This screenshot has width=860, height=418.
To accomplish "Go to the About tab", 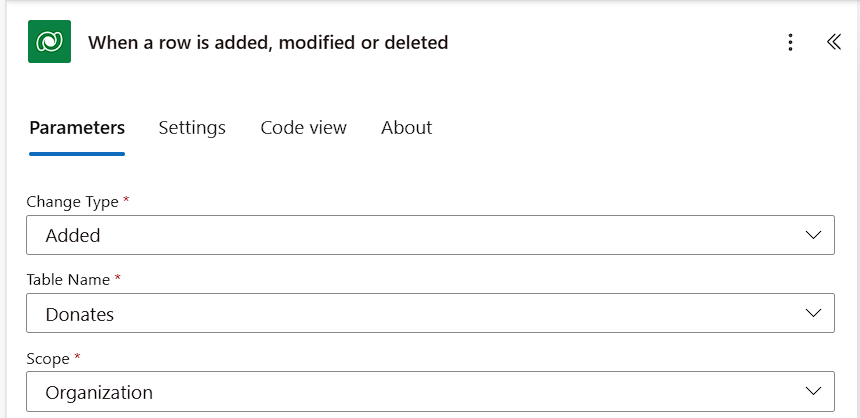I will 406,128.
